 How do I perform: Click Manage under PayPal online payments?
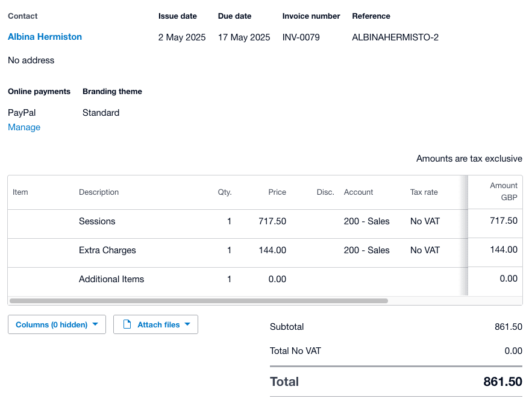pos(23,127)
